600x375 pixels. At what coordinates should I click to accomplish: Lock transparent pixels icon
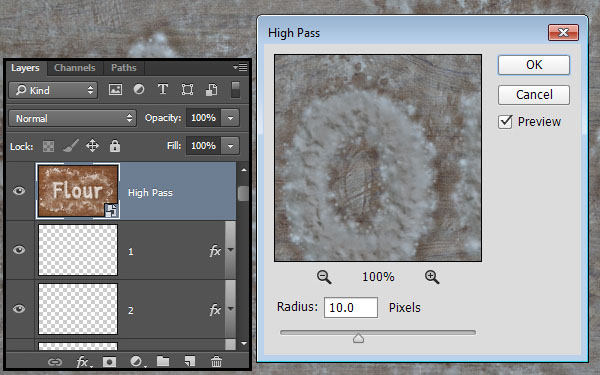click(48, 146)
